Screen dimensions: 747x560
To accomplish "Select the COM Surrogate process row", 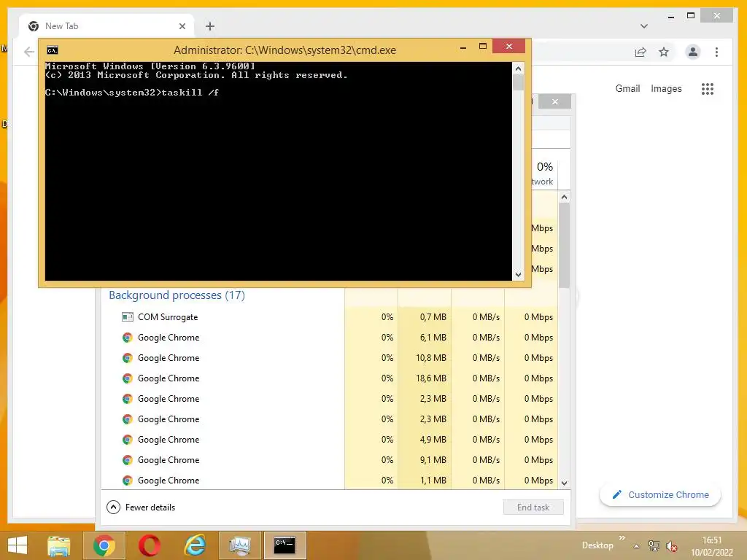I will point(329,317).
